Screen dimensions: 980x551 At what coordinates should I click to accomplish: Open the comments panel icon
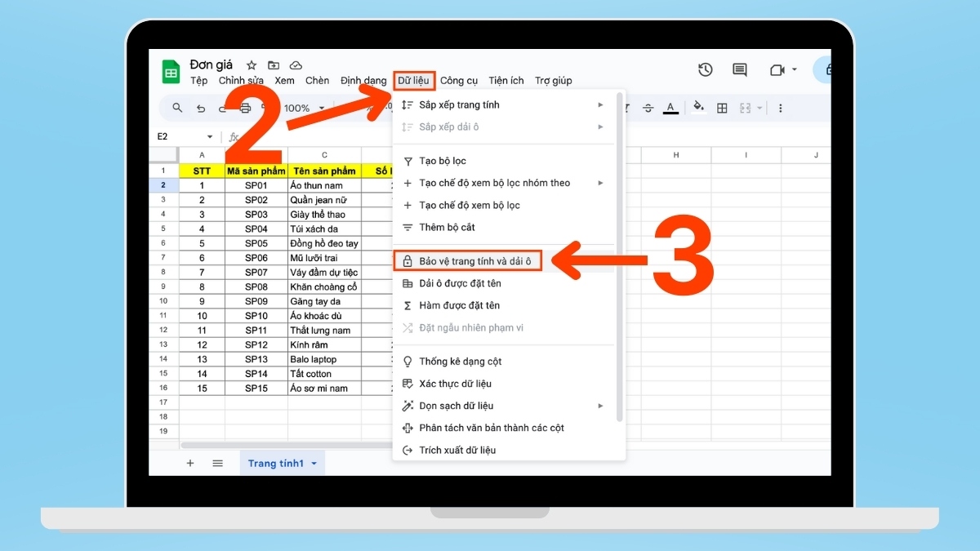(740, 70)
